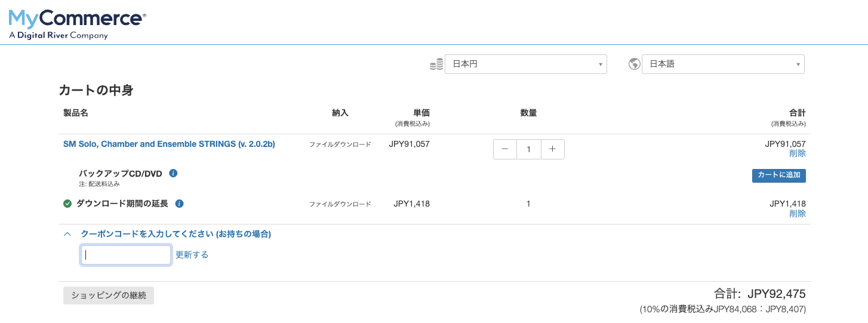Image resolution: width=868 pixels, height=323 pixels.
Task: Click 更新する to apply coupon
Action: tap(192, 255)
